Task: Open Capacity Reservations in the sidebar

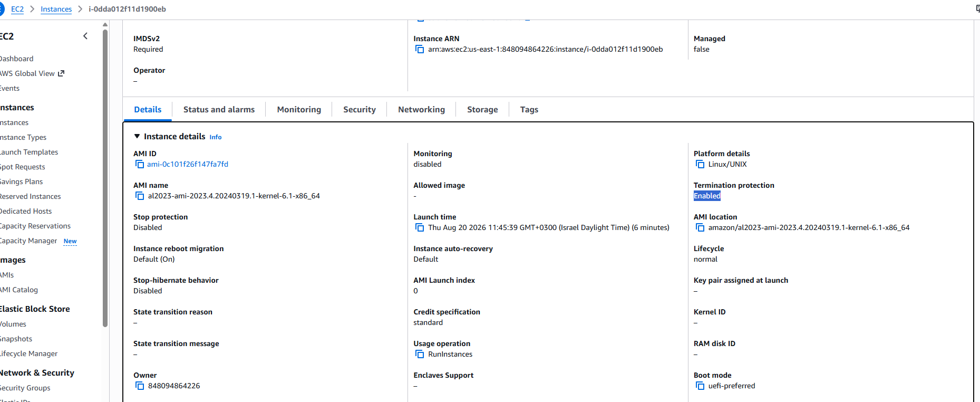Action: (x=35, y=226)
